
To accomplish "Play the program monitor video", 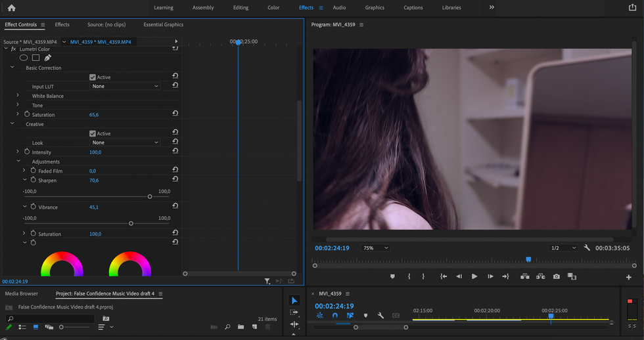I will tap(474, 276).
